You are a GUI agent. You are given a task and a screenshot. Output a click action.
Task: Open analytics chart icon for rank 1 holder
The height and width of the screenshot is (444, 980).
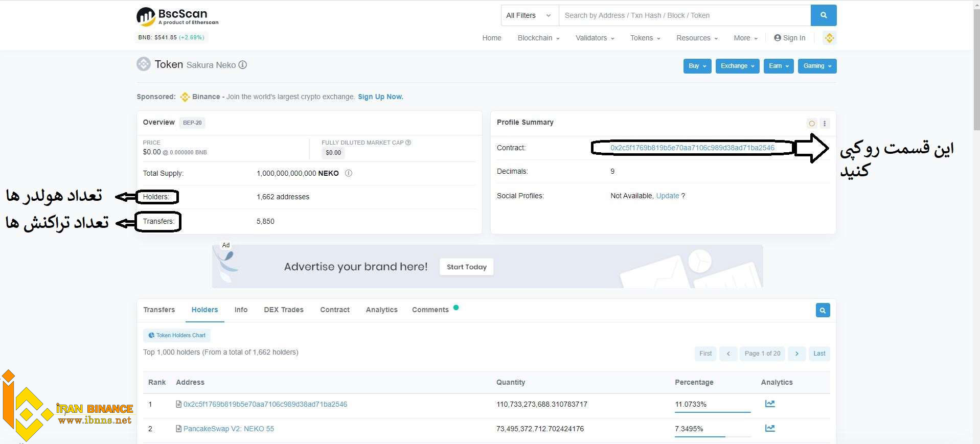click(770, 404)
